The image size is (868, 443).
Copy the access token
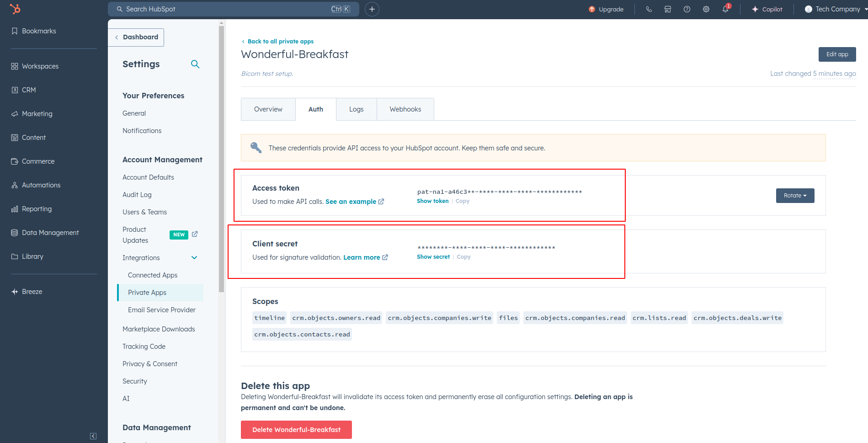[x=463, y=201]
